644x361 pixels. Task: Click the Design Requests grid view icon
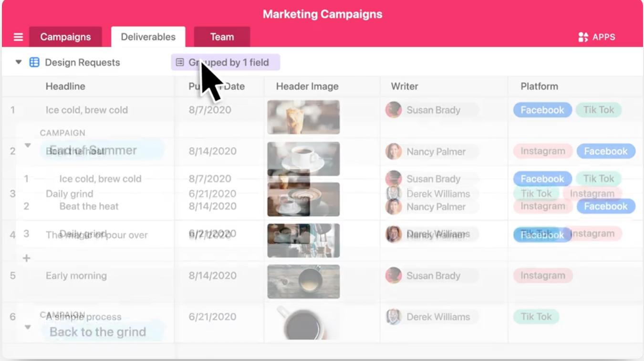tap(34, 63)
